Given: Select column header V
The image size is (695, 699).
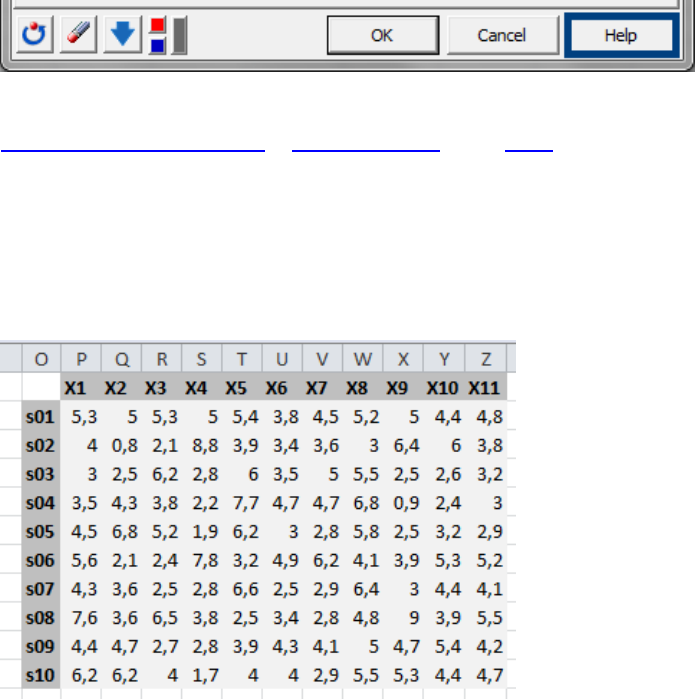Looking at the screenshot, I should point(322,359).
